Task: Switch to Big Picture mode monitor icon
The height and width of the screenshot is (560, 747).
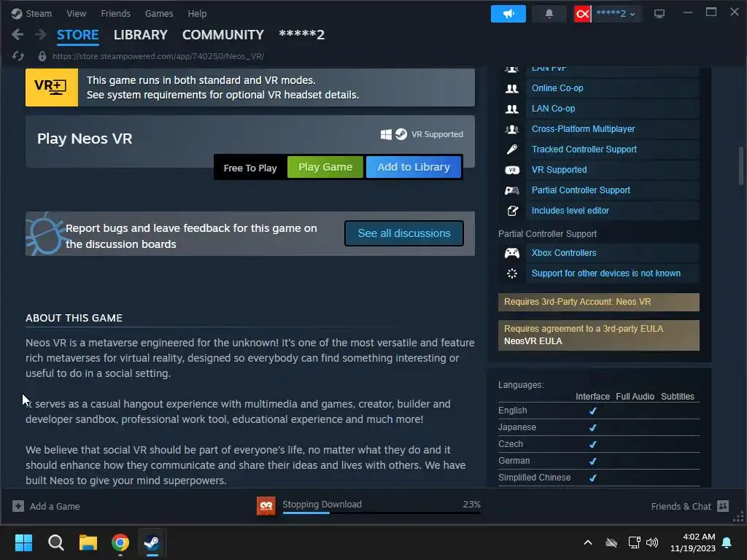Action: point(659,14)
